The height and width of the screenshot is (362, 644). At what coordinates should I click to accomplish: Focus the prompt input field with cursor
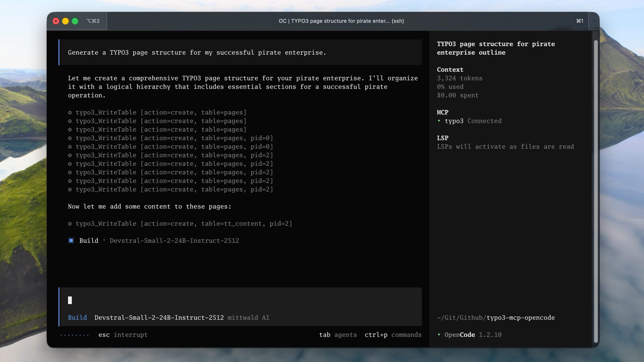[235, 300]
